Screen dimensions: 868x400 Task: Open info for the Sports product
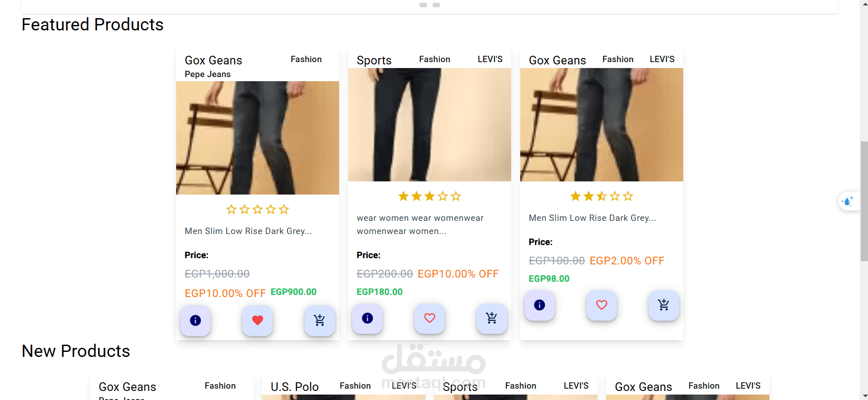[x=367, y=318]
